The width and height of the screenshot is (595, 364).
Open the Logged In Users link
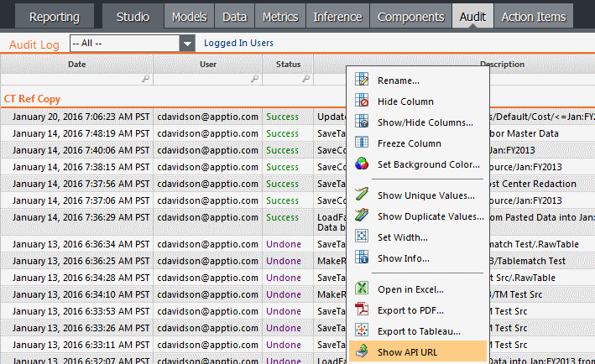pos(238,44)
